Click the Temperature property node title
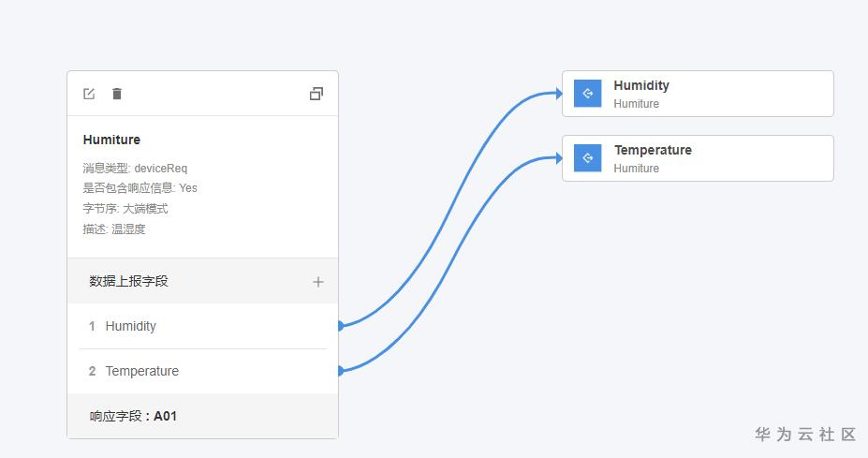Screen dimensions: 868x458 tap(653, 150)
